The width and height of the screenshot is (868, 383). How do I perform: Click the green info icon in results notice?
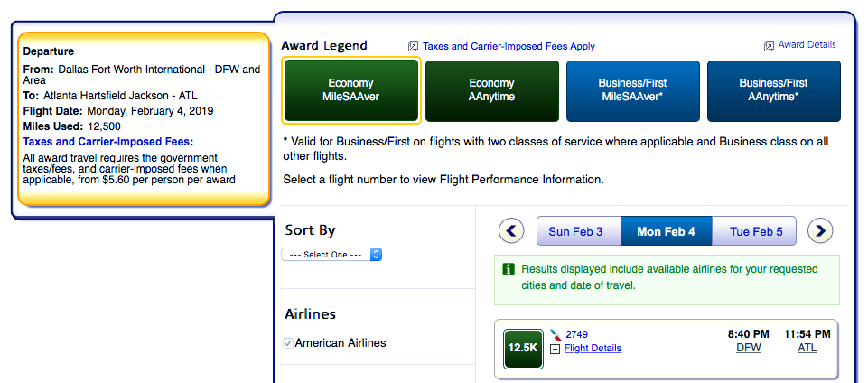pos(509,269)
